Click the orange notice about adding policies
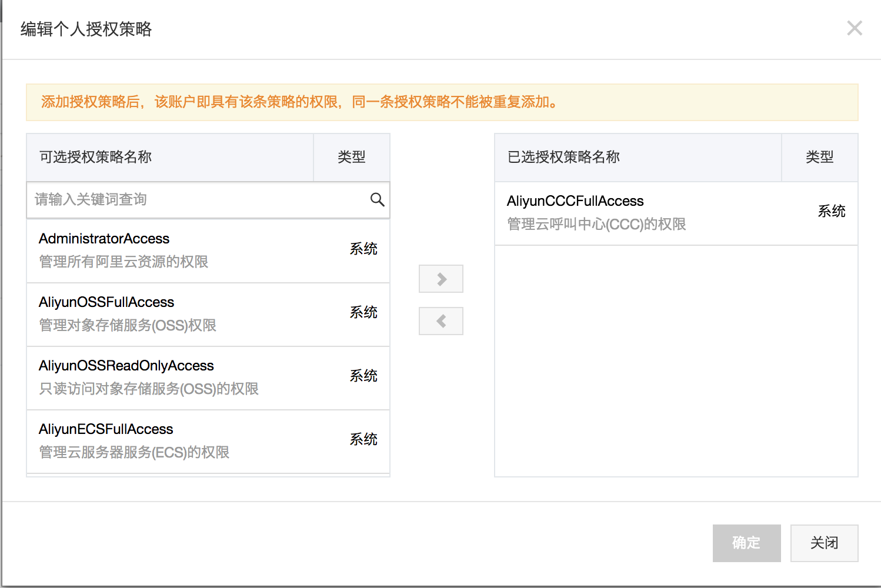Viewport: 881px width, 588px height. 442,102
